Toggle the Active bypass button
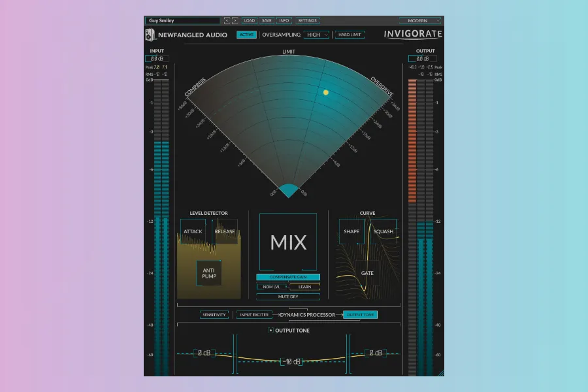588x392 pixels. click(246, 35)
